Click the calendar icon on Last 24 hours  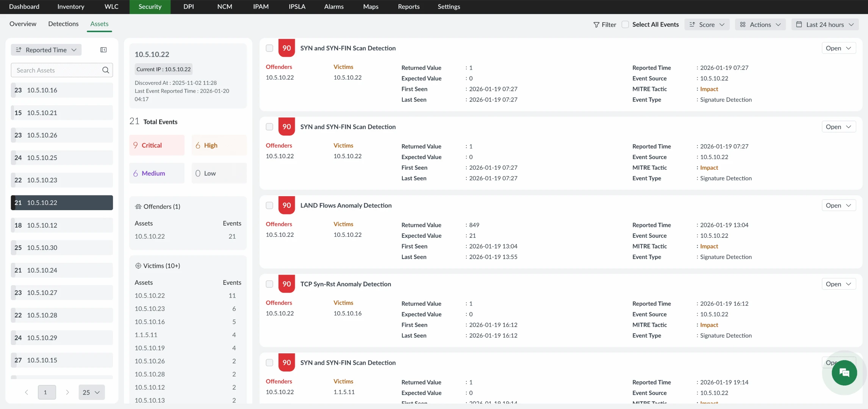click(x=800, y=24)
